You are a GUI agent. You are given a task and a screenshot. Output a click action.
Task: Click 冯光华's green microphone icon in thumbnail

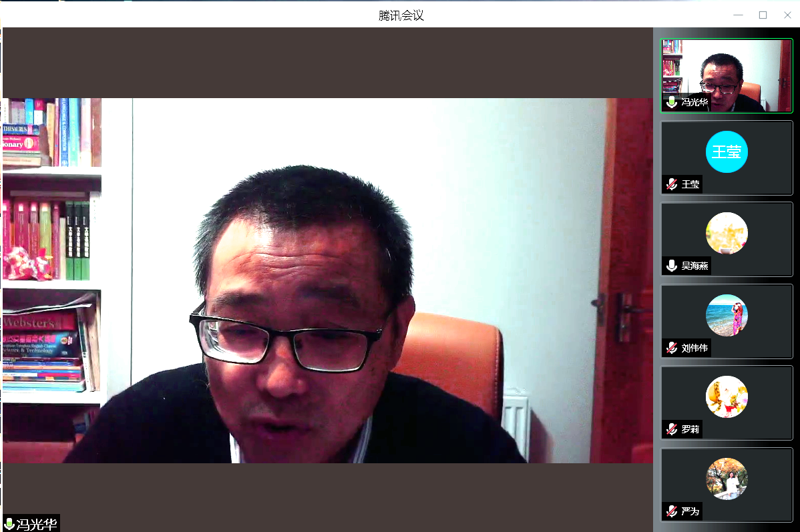coord(672,103)
